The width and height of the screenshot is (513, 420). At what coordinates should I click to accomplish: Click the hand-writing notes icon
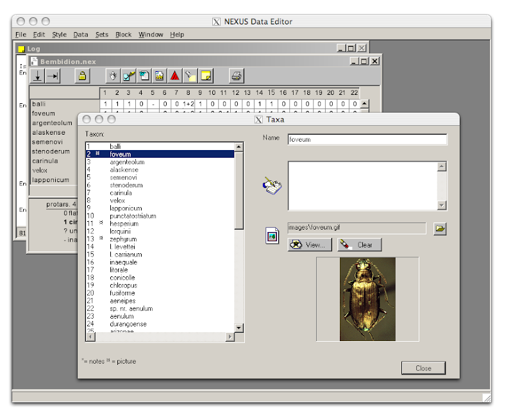click(x=272, y=186)
